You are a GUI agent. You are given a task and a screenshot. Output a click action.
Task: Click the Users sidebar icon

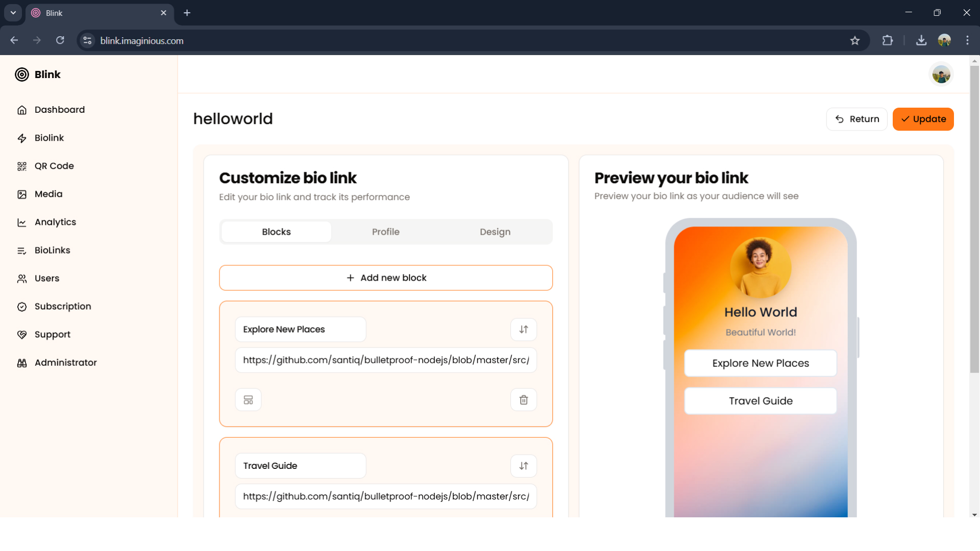click(22, 278)
